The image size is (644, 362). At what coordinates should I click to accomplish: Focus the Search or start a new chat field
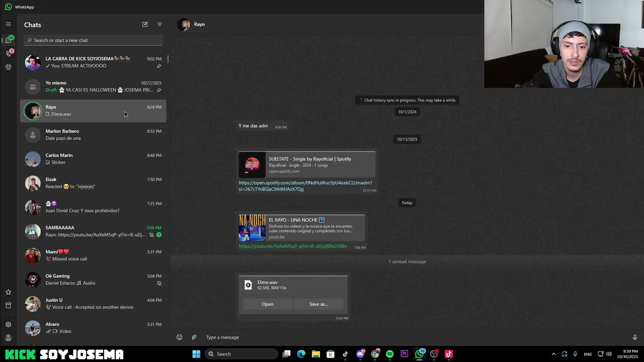(93, 40)
